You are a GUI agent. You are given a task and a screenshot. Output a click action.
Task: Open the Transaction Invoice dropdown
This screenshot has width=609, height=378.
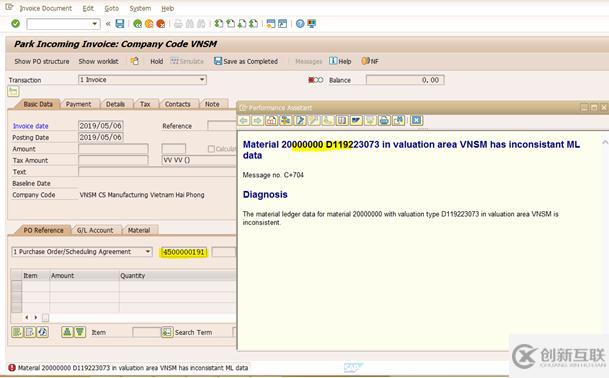(x=202, y=80)
